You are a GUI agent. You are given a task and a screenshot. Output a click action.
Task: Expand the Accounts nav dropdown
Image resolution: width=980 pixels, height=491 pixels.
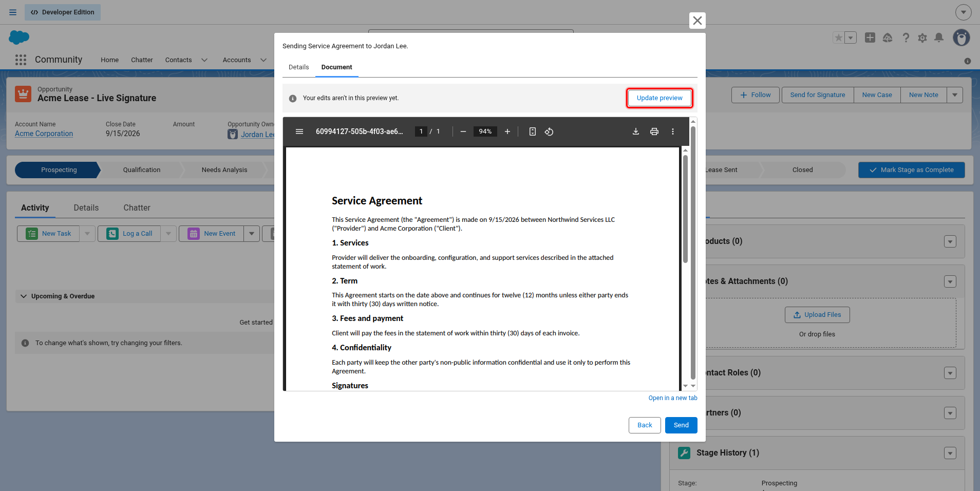(x=263, y=60)
